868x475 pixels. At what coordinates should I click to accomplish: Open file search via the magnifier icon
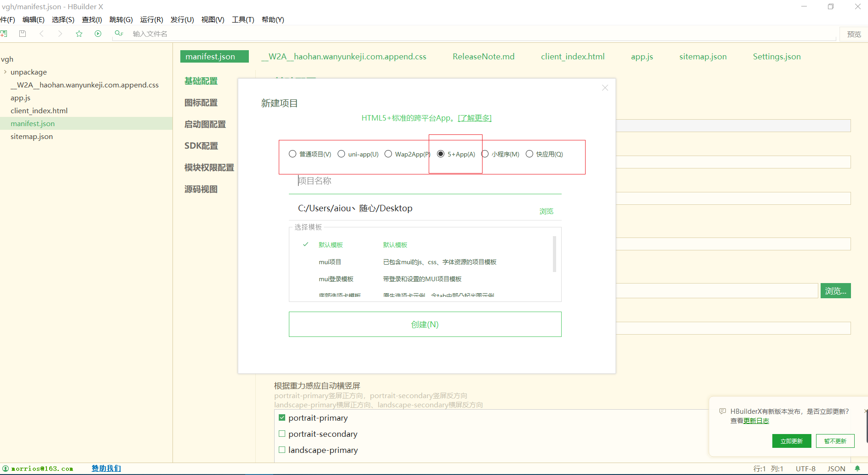click(118, 33)
